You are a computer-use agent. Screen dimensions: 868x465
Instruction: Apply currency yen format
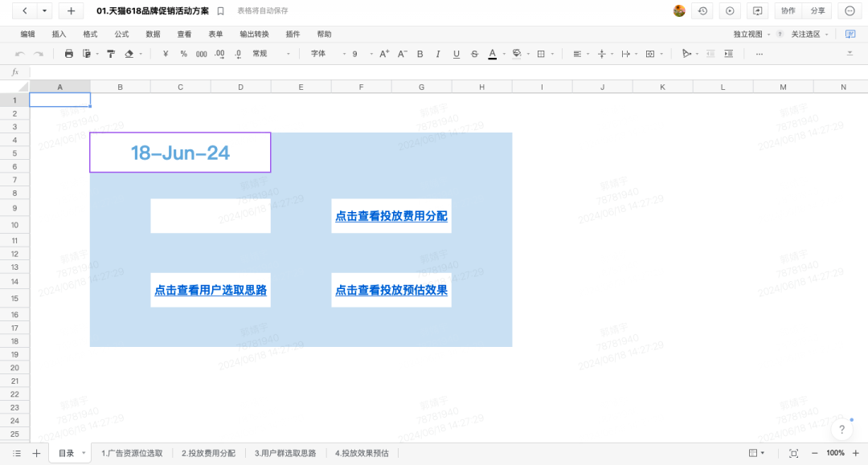pos(165,54)
